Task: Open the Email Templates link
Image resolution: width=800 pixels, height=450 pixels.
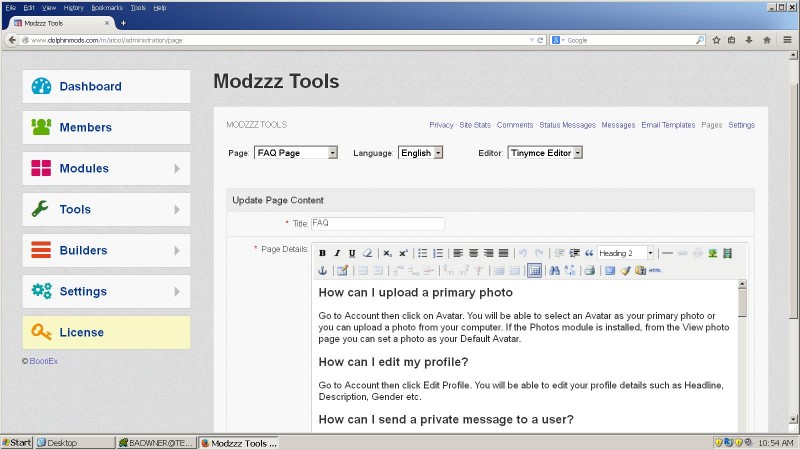Action: pyautogui.click(x=668, y=125)
